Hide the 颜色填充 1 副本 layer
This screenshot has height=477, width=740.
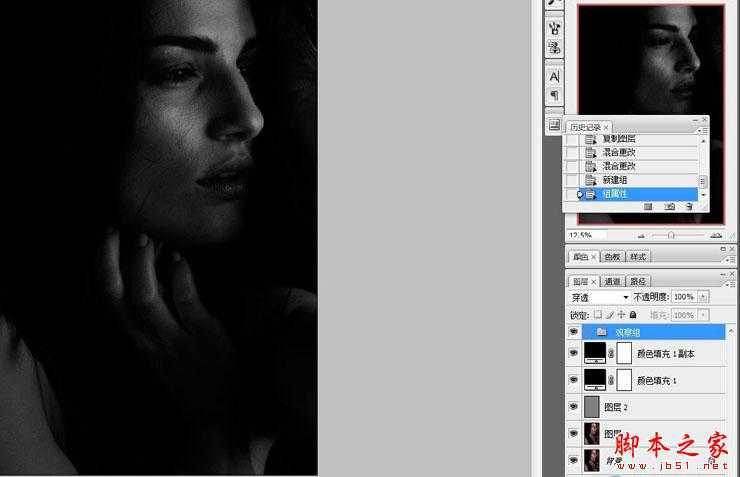(574, 353)
